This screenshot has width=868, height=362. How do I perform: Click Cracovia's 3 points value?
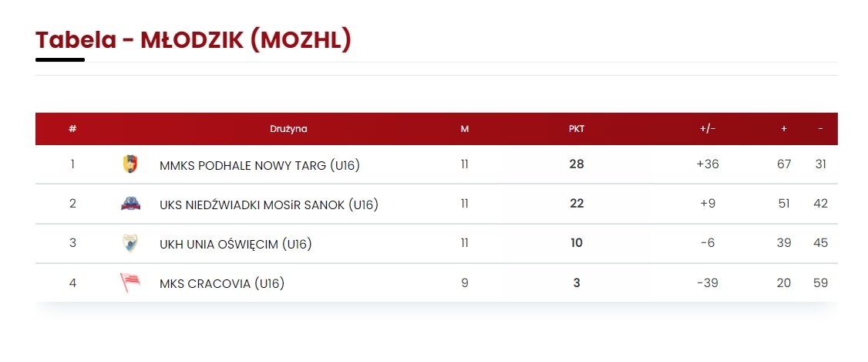577,282
